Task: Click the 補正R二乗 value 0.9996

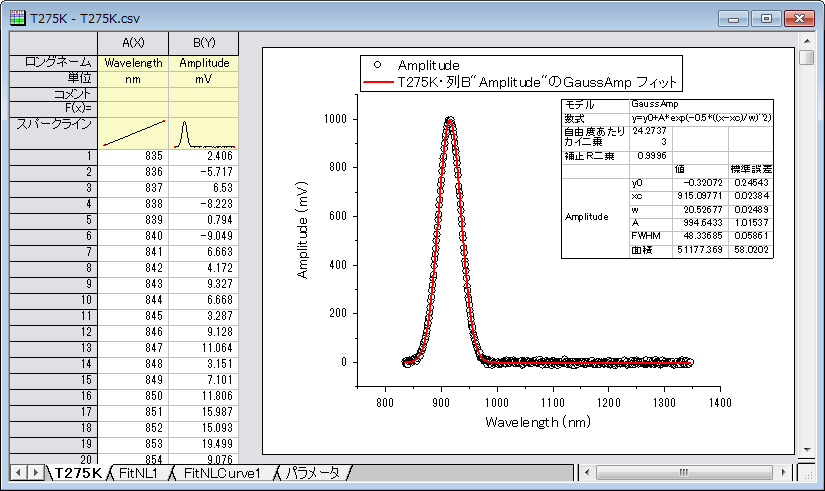Action: click(651, 156)
